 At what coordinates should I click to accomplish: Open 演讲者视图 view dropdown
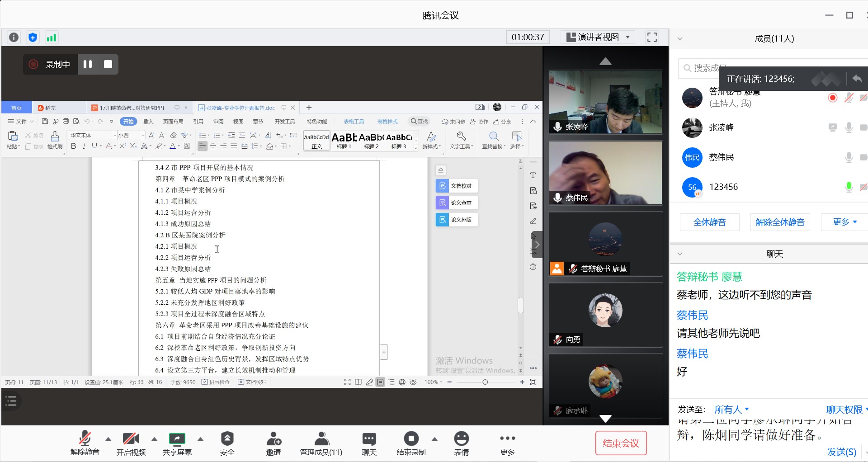coord(598,37)
